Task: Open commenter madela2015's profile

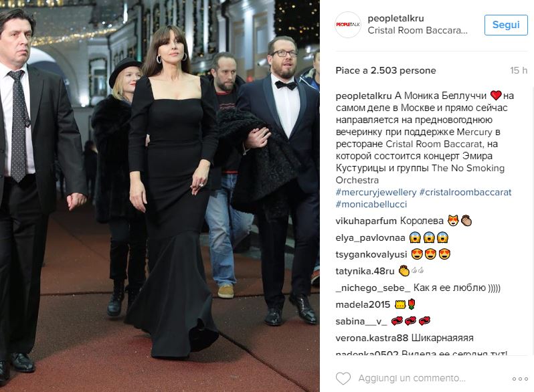Action: click(x=363, y=304)
